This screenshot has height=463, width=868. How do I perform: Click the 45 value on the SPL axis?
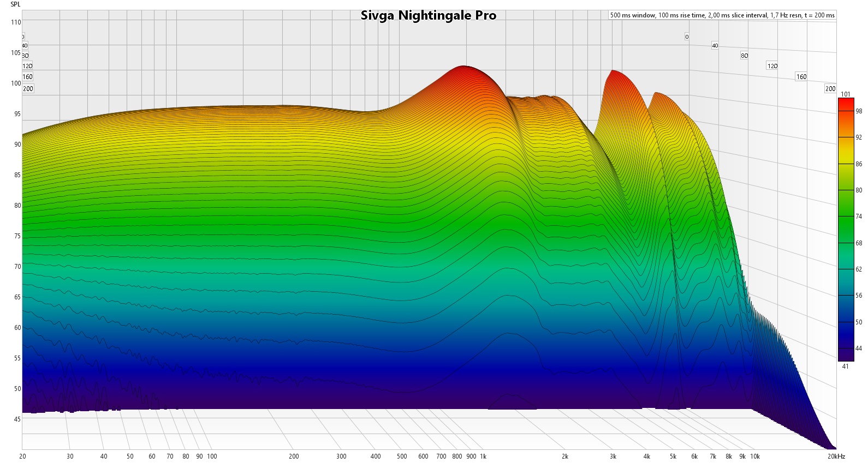(x=17, y=419)
